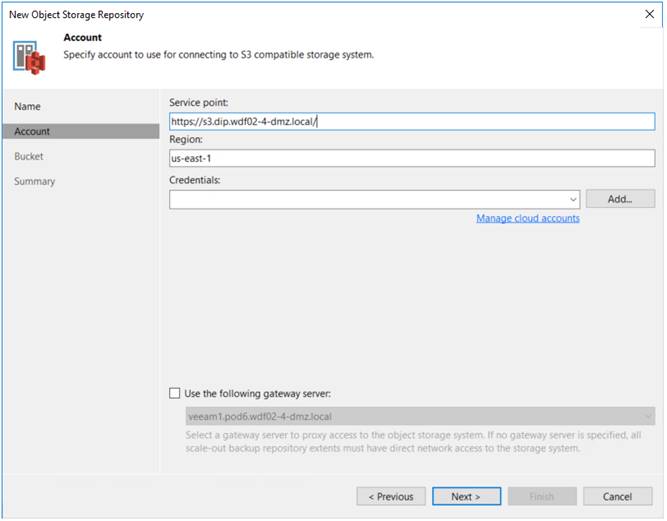667x521 pixels.
Task: Click the greyed-out Finish button
Action: tap(544, 498)
